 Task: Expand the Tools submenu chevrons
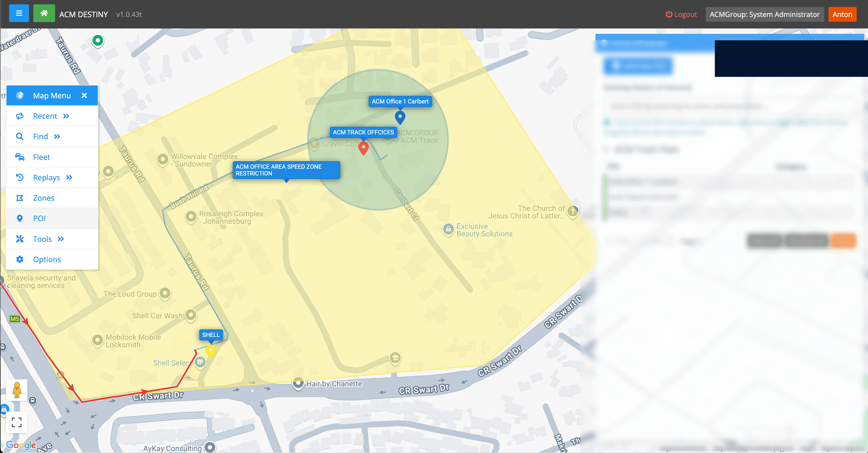point(61,239)
